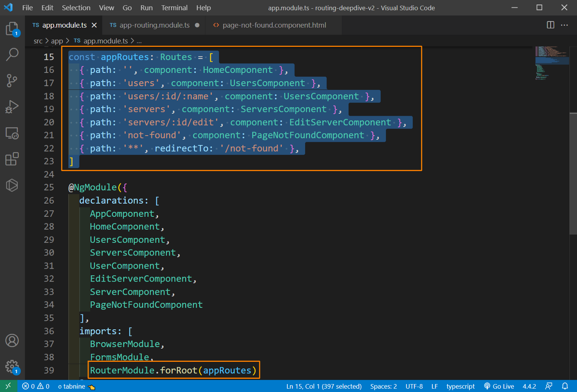
Task: Click TypeScript version 4.4.2
Action: click(529, 386)
